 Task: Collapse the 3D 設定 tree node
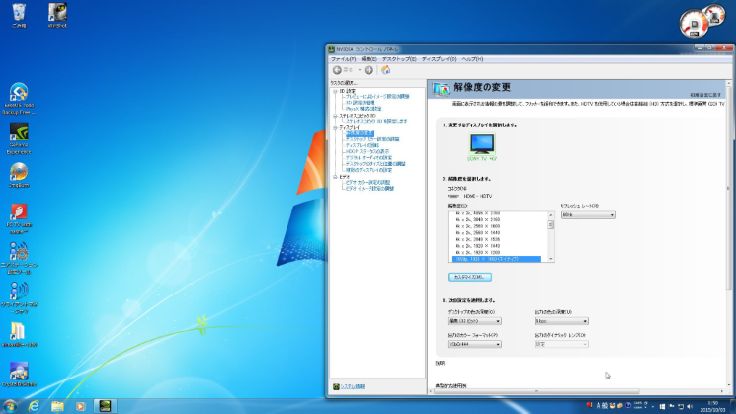pos(335,91)
